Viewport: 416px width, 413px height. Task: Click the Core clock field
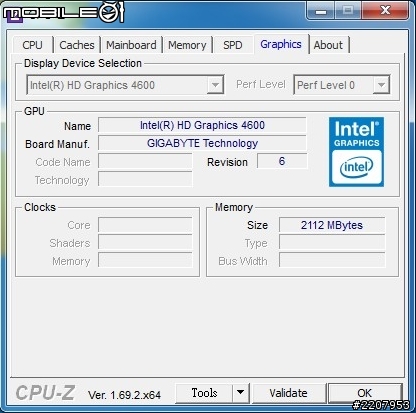coord(145,225)
